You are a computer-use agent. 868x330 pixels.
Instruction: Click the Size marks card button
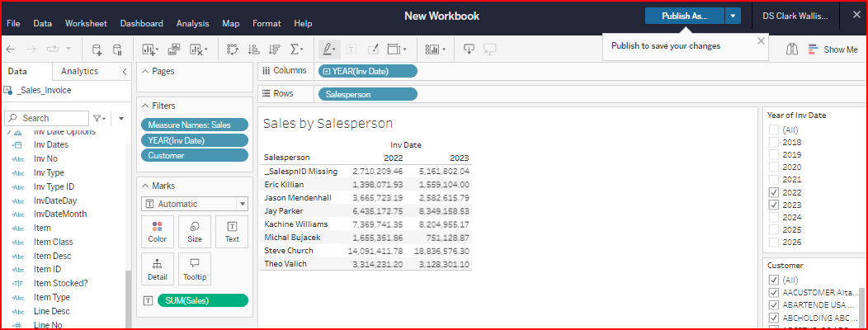click(195, 232)
